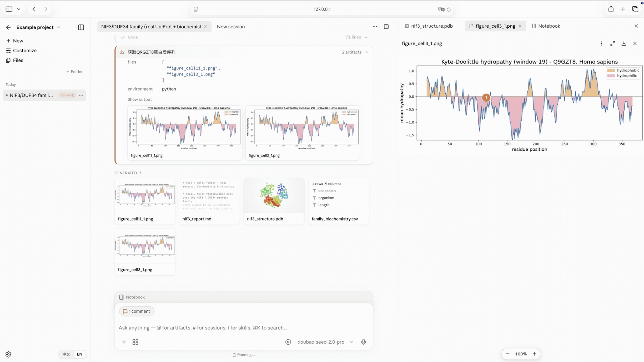Click the Notebook chip above the prompt
This screenshot has height=362, width=644.
[132, 297]
